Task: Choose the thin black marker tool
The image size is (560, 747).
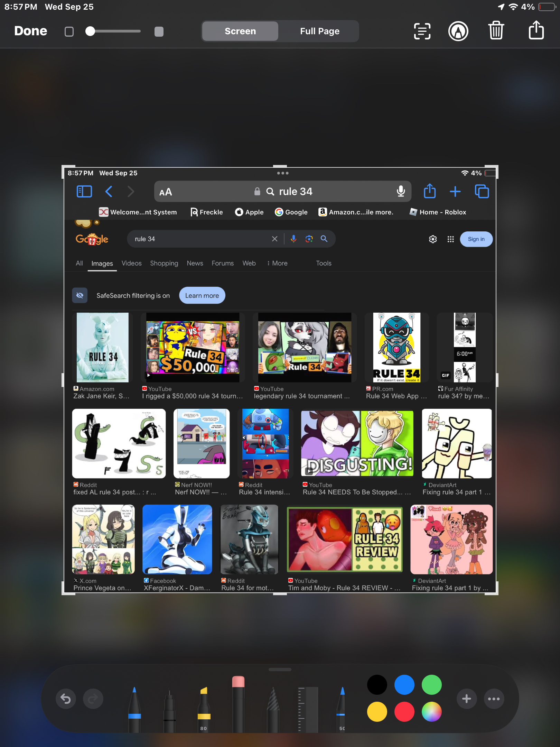Action: [x=169, y=709]
